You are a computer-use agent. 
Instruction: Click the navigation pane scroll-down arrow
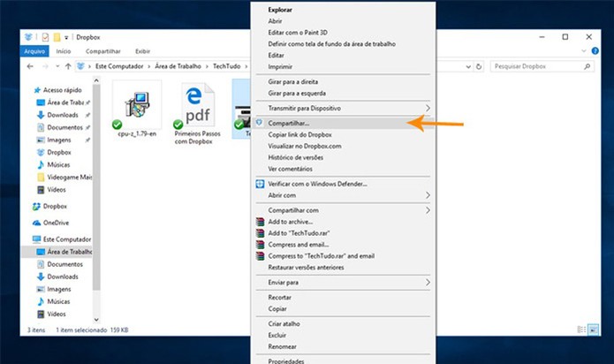[96, 320]
